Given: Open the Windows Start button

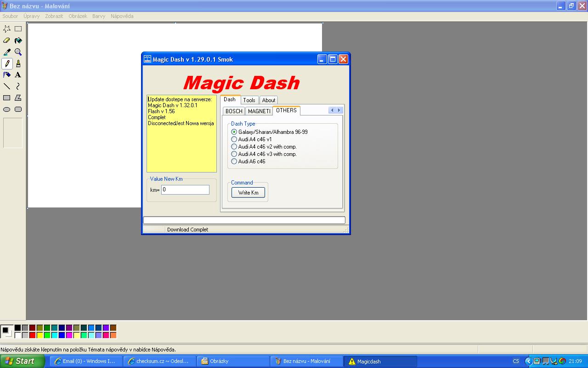Looking at the screenshot, I should point(22,361).
